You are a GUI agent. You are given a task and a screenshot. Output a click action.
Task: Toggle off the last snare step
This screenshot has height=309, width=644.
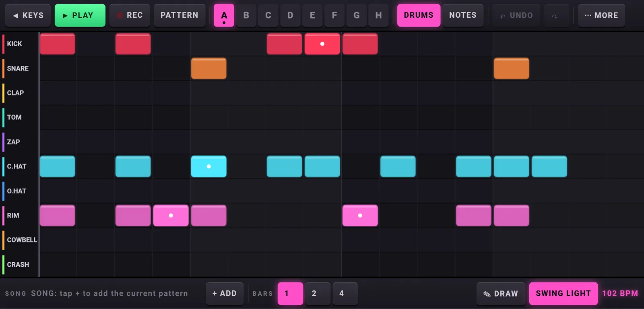tap(511, 68)
